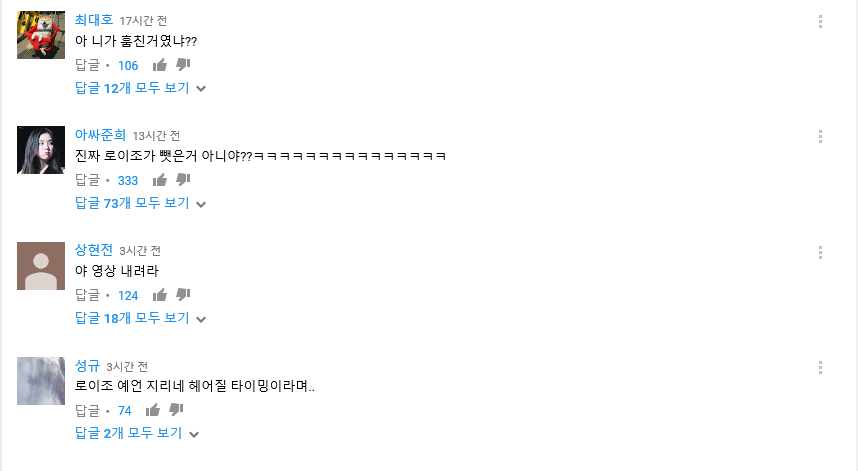Expand 18 replies under 상현전's comment
This screenshot has width=858, height=471.
tap(141, 318)
